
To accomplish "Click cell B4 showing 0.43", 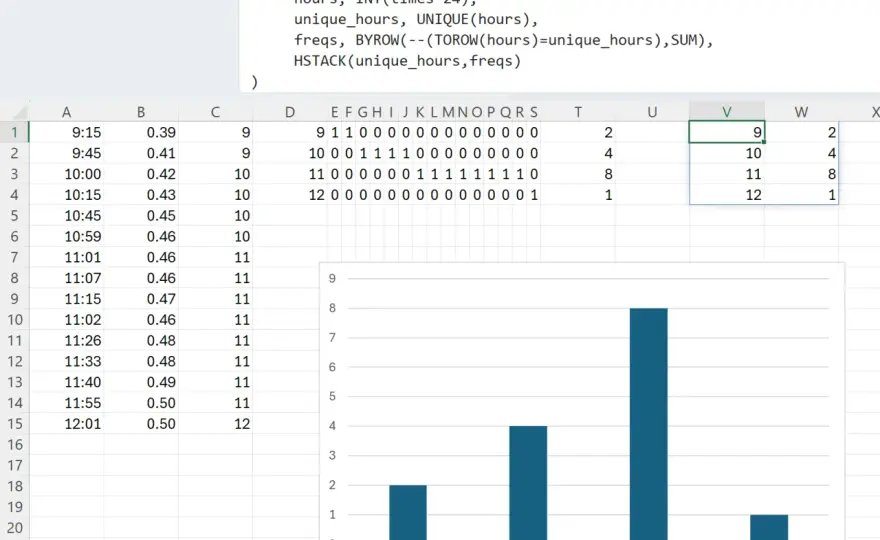I will coord(141,195).
